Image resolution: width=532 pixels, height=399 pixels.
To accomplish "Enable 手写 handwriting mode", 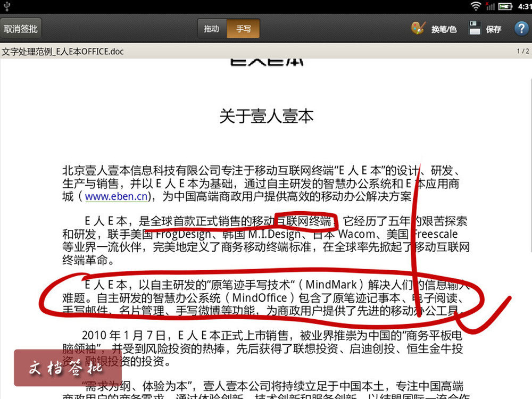I will coord(243,29).
